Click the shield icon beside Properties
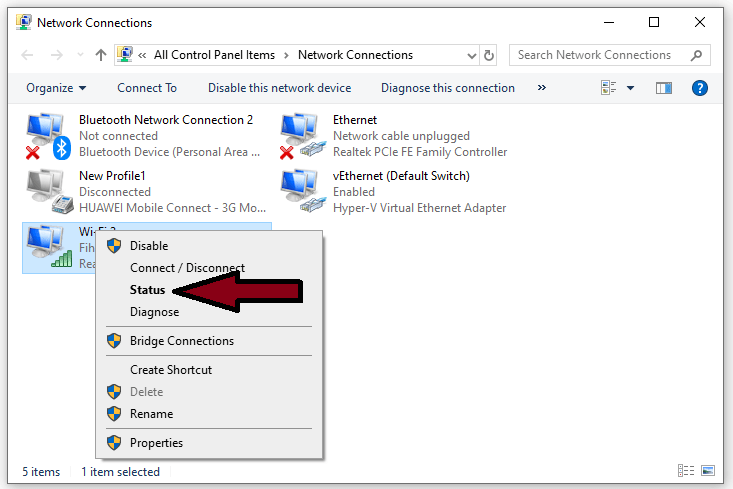The height and width of the screenshot is (489, 733). coord(114,443)
